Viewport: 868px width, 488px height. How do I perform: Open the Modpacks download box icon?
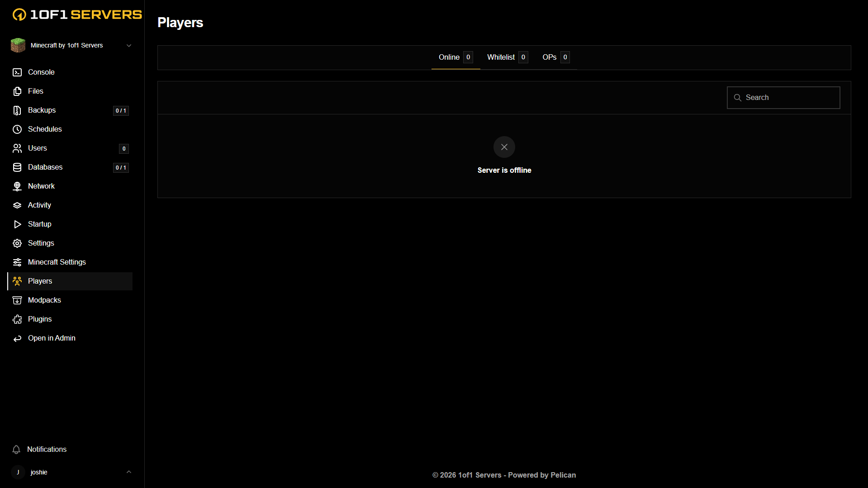coord(17,300)
